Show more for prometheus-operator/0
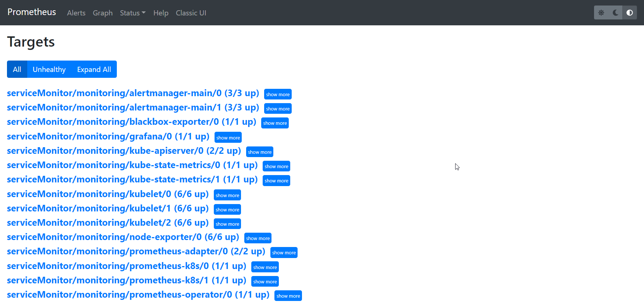Viewport: 644px width, 305px height. coord(288,296)
